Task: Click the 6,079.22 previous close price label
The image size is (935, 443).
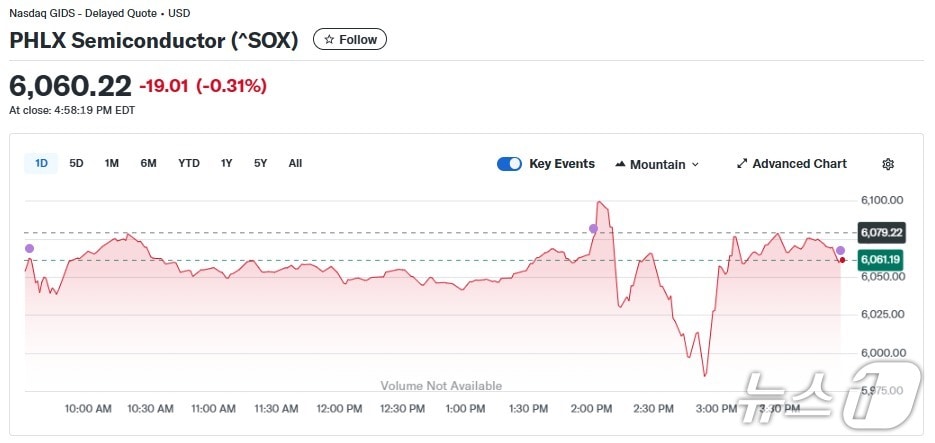Action: pyautogui.click(x=881, y=233)
